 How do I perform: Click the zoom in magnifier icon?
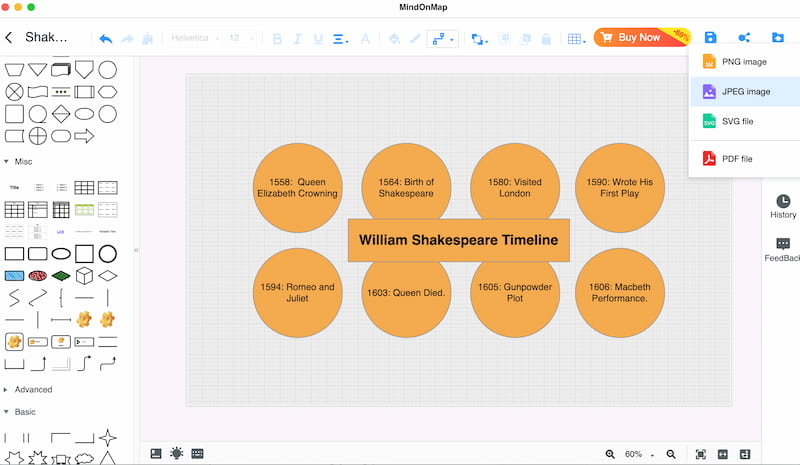[610, 454]
